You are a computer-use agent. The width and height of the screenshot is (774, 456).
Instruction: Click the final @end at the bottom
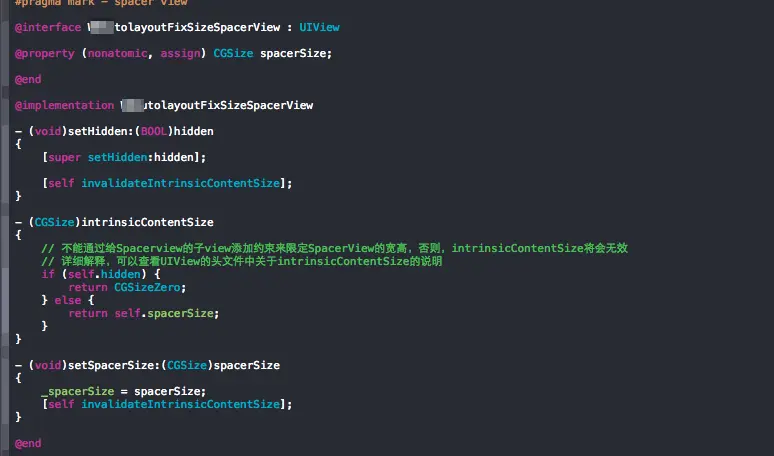pyautogui.click(x=28, y=444)
